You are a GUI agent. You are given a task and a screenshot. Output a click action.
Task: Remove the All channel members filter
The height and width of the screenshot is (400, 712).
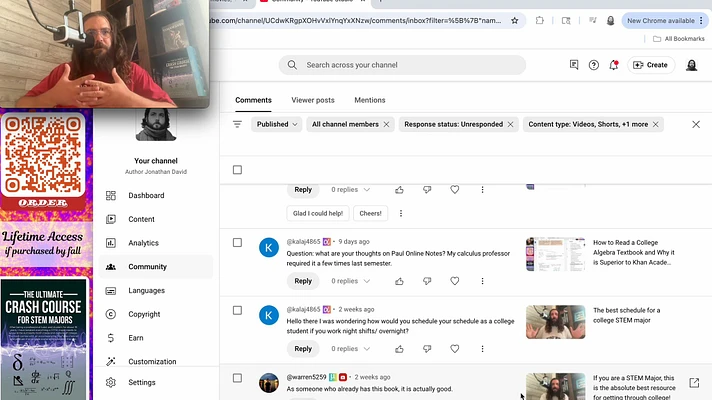pos(386,124)
